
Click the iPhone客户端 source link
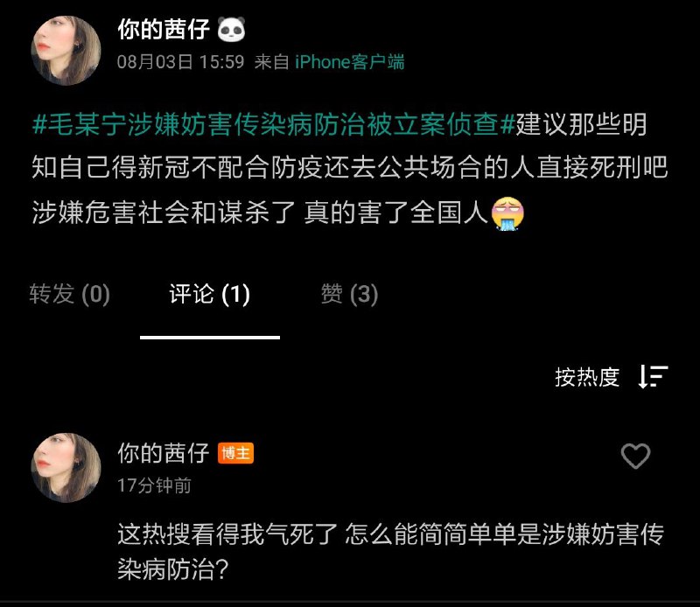coord(349,62)
